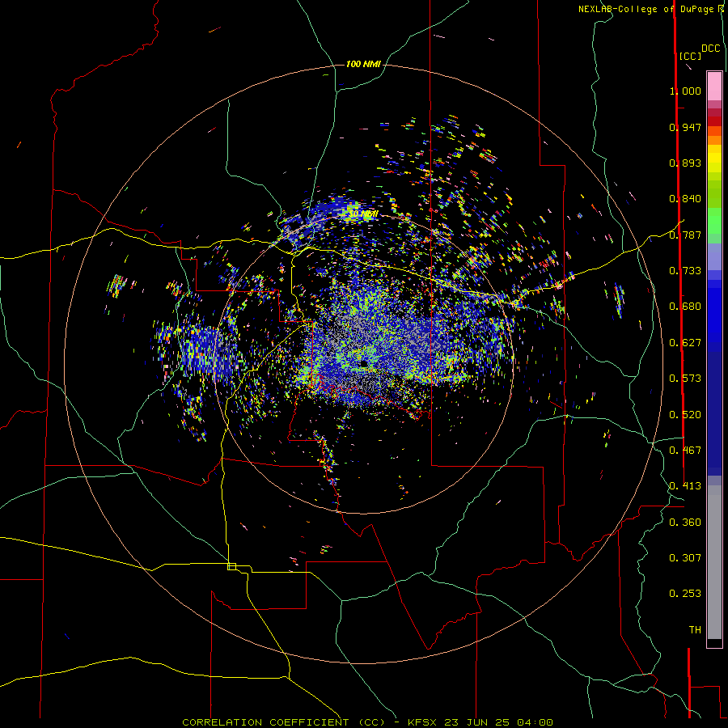Click the 23 JUN 25 date text
The height and width of the screenshot is (728, 728).
pos(476,722)
